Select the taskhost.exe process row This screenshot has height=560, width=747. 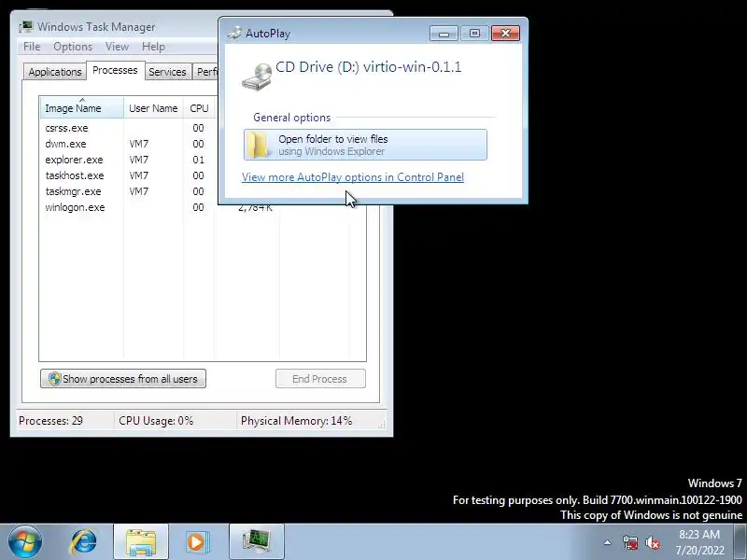129,175
